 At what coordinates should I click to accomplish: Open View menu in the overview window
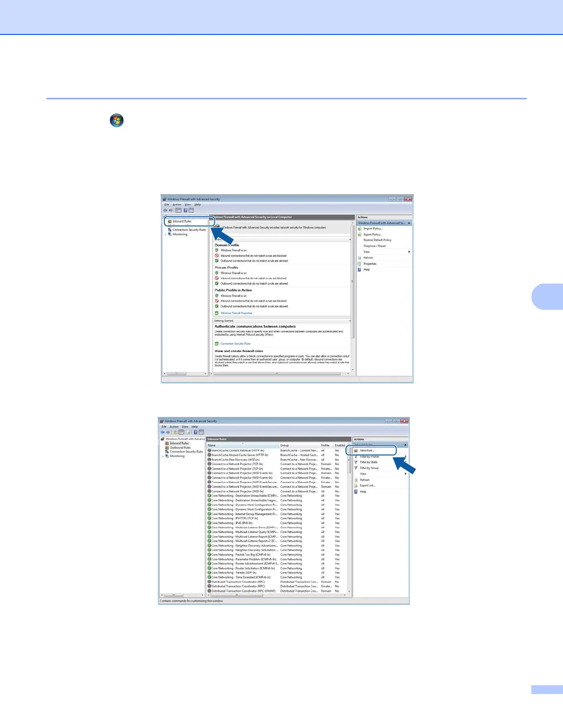[188, 205]
